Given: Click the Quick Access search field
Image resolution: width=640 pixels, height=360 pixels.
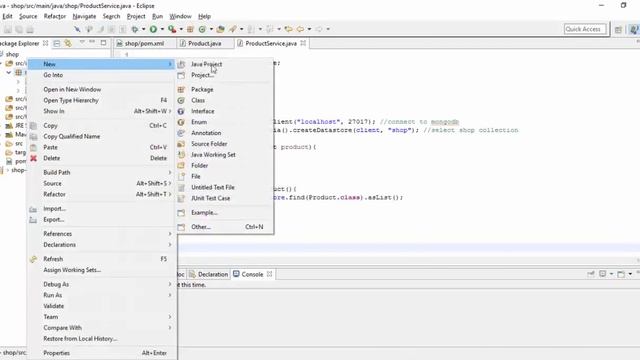Looking at the screenshot, I should click(585, 29).
